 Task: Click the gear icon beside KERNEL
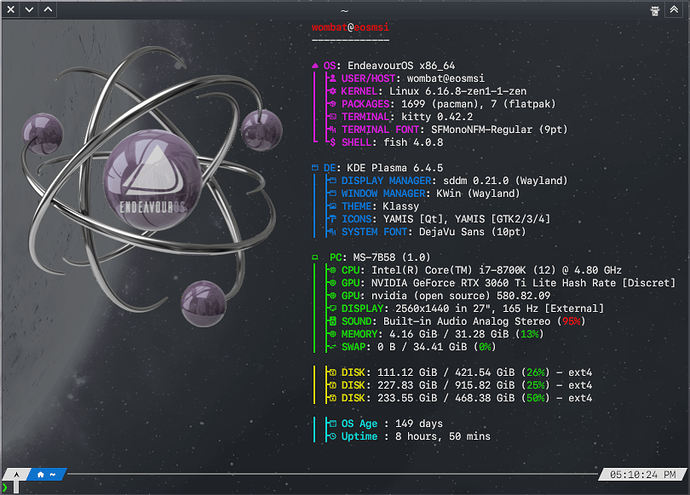(x=332, y=91)
